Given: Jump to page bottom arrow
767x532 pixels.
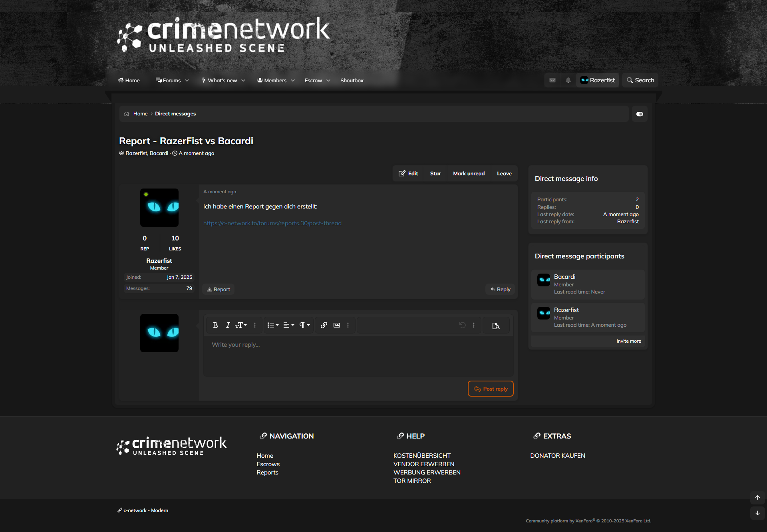Looking at the screenshot, I should (x=757, y=513).
